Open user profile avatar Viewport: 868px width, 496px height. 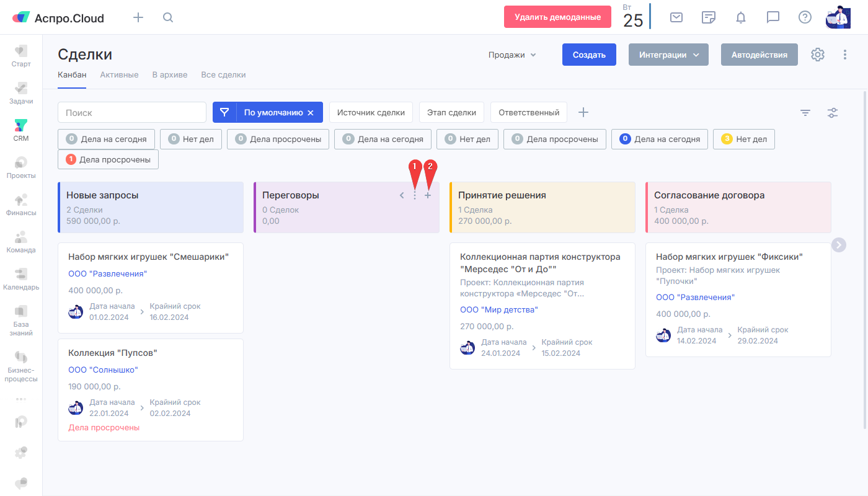pyautogui.click(x=838, y=17)
